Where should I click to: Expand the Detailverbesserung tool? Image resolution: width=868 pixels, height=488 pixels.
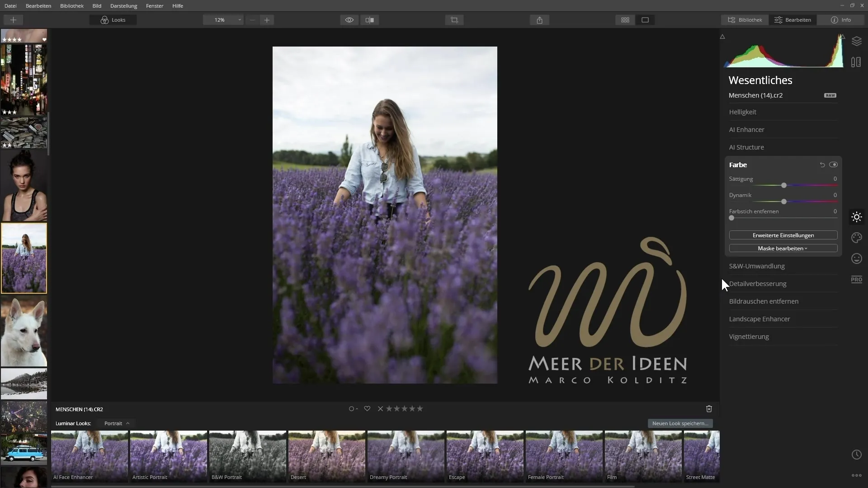[783, 284]
